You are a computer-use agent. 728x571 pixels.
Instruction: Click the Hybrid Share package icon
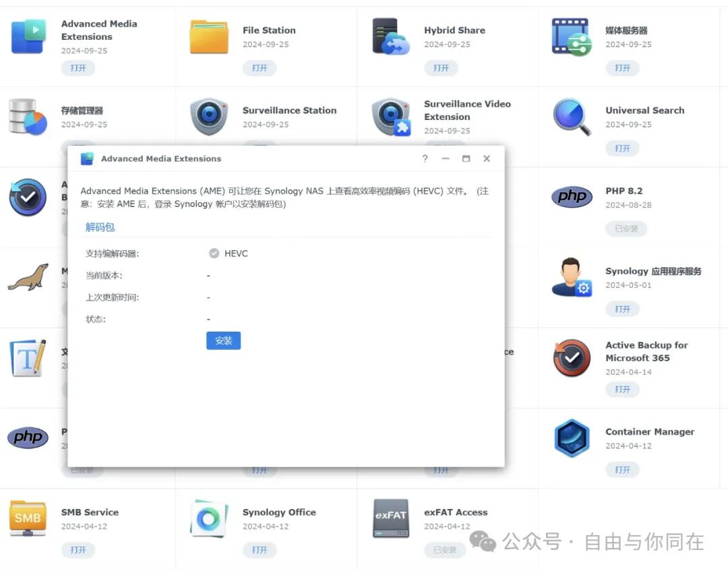coord(391,36)
